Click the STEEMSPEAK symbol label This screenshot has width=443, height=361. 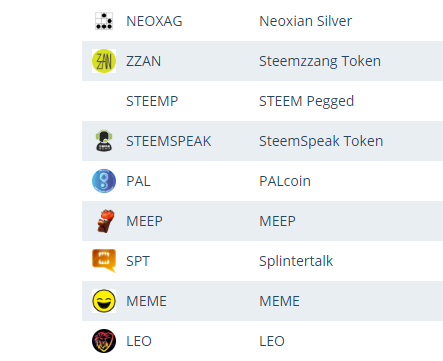(x=168, y=141)
